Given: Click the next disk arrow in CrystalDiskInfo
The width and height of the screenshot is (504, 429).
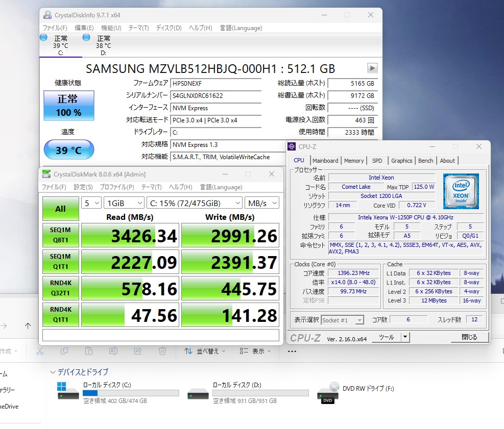Looking at the screenshot, I should click(372, 68).
